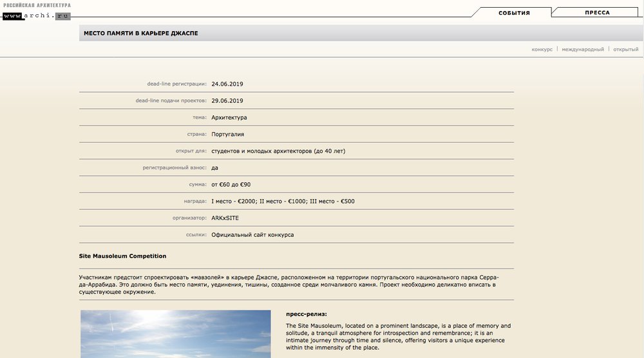This screenshot has height=358, width=644.
Task: Click the sky photo thumbnail
Action: [x=175, y=334]
